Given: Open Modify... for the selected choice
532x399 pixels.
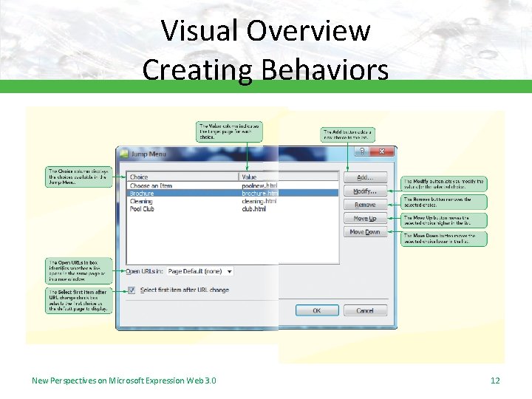Looking at the screenshot, I should (x=366, y=191).
